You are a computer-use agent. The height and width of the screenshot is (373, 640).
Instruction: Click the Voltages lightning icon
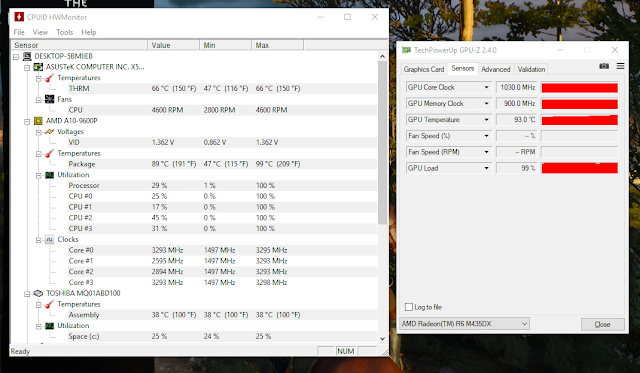tap(49, 132)
